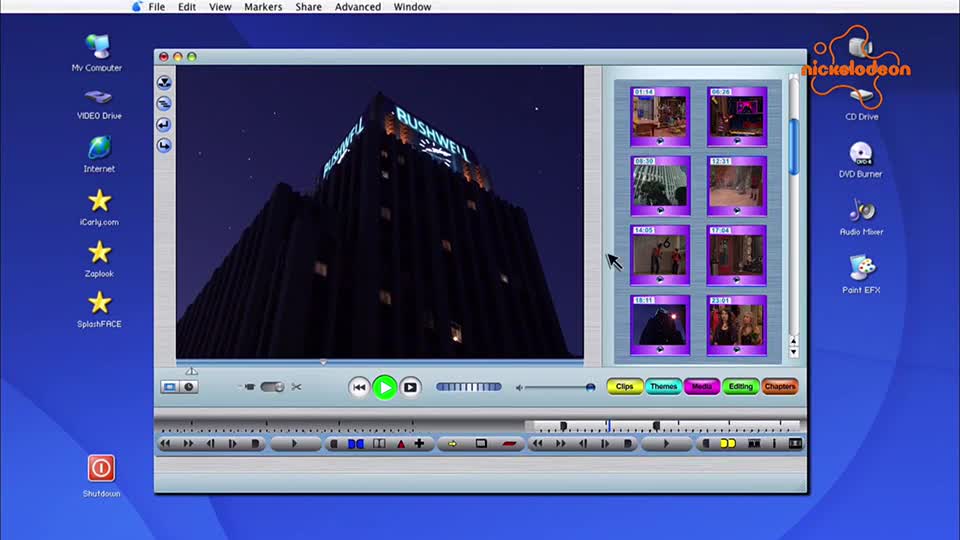The image size is (960, 540).
Task: Click the clips pane scroll-up arrow
Action: (793, 340)
